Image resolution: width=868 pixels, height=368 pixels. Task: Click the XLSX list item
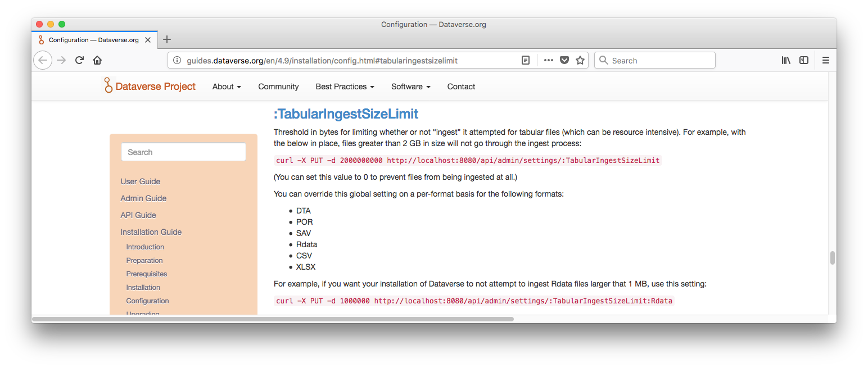click(x=306, y=267)
